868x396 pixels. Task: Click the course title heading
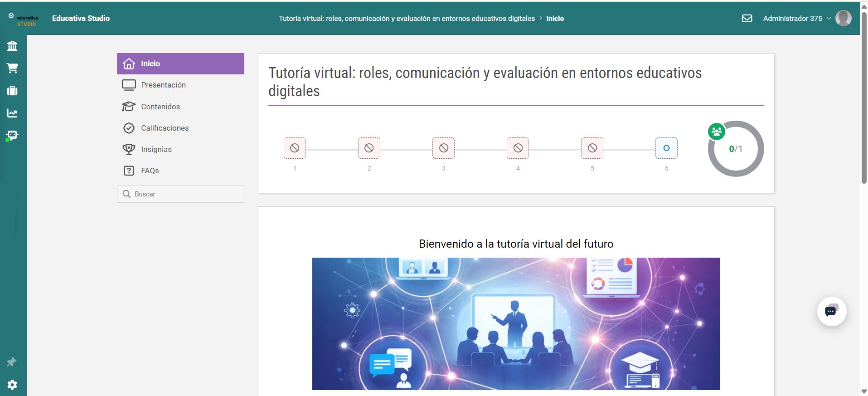(x=485, y=82)
